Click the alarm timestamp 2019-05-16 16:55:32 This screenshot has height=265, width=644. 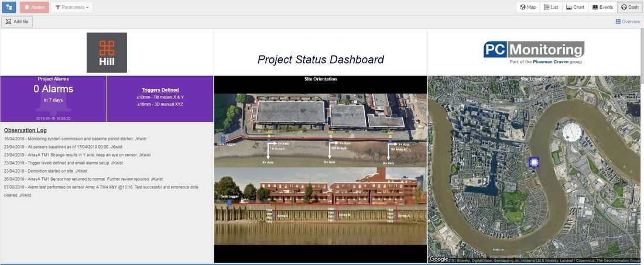click(x=53, y=118)
